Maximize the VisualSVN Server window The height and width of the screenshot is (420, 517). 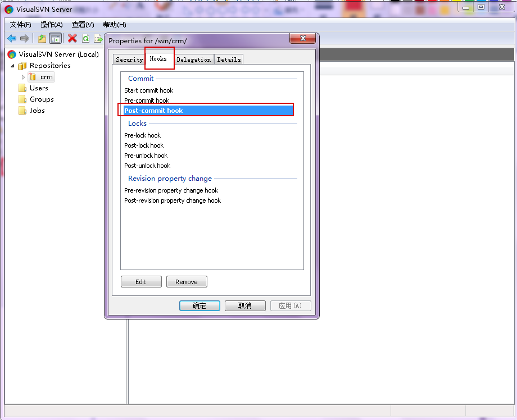481,7
